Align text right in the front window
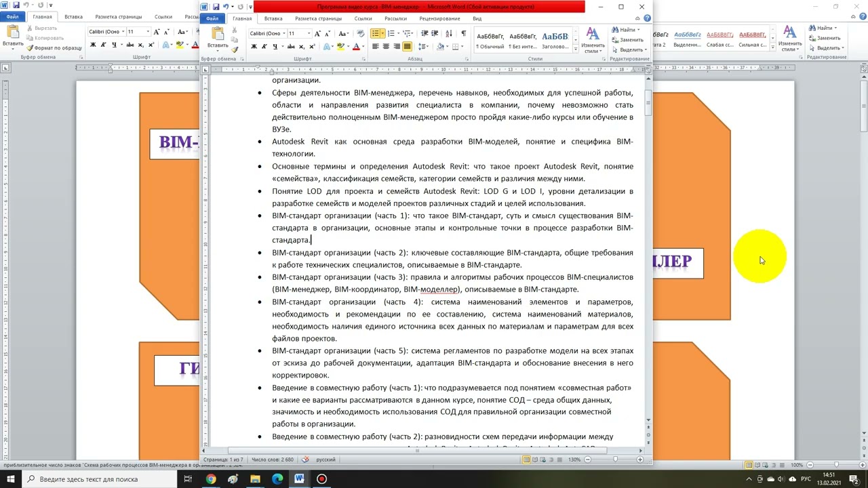This screenshot has height=488, width=868. 397,47
